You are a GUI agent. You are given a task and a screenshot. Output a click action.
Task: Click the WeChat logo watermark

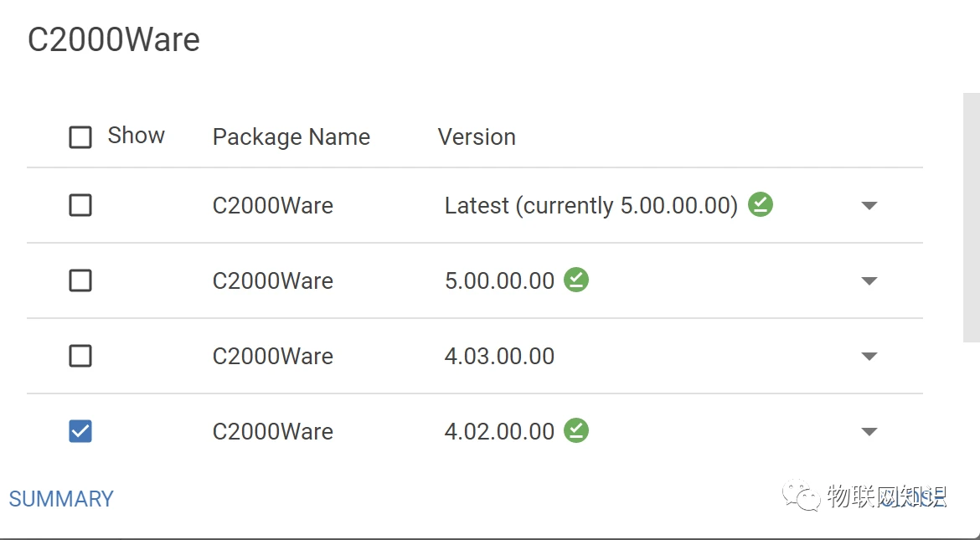[x=802, y=496]
